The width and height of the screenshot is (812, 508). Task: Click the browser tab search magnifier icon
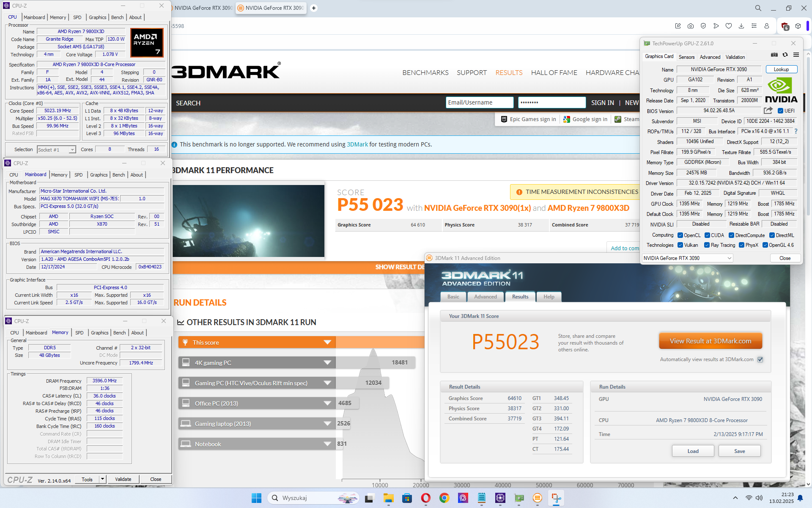click(x=758, y=8)
